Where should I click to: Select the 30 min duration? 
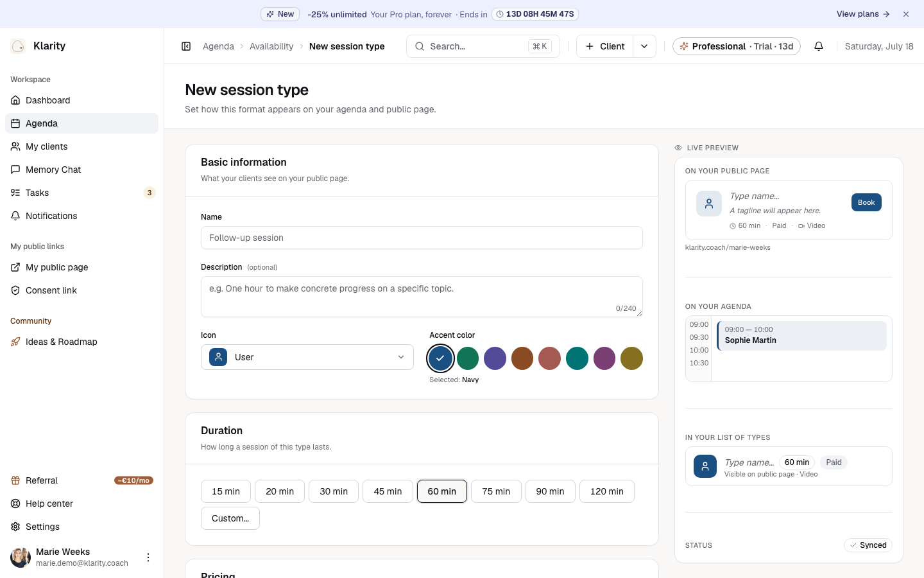(x=334, y=491)
